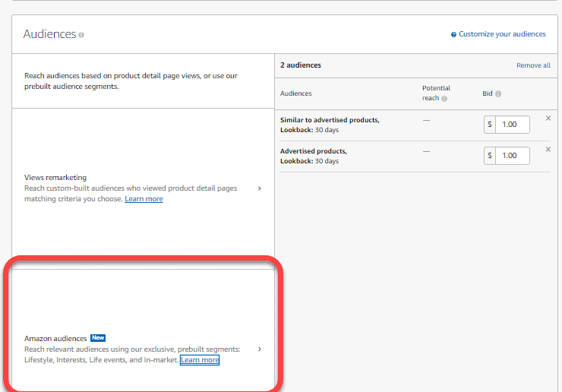
Task: Click Remove all audiences link
Action: [533, 65]
